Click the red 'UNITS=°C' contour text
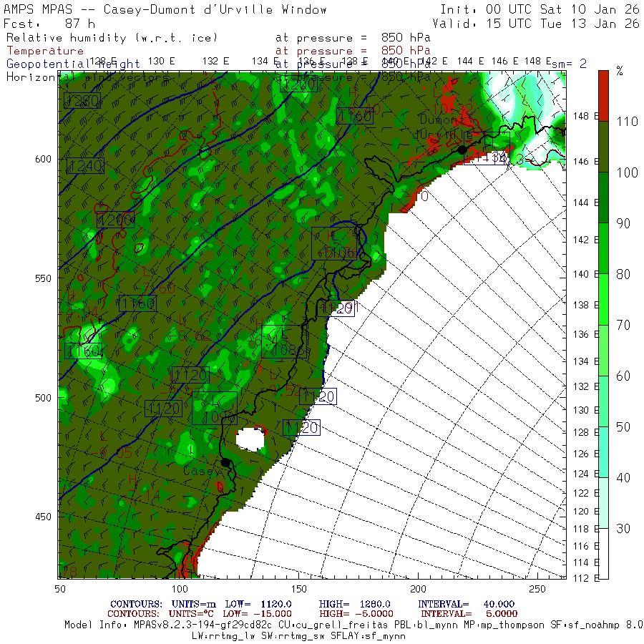 [x=191, y=614]
